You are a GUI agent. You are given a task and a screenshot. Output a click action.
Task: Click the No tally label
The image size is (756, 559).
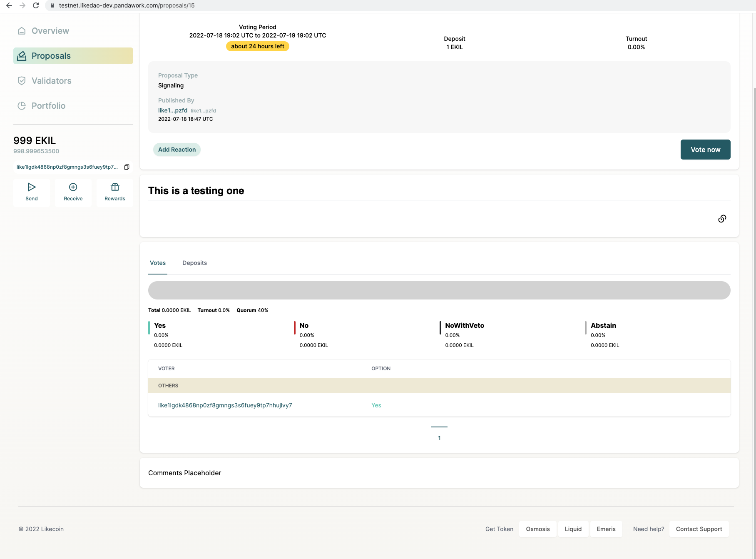pos(304,325)
